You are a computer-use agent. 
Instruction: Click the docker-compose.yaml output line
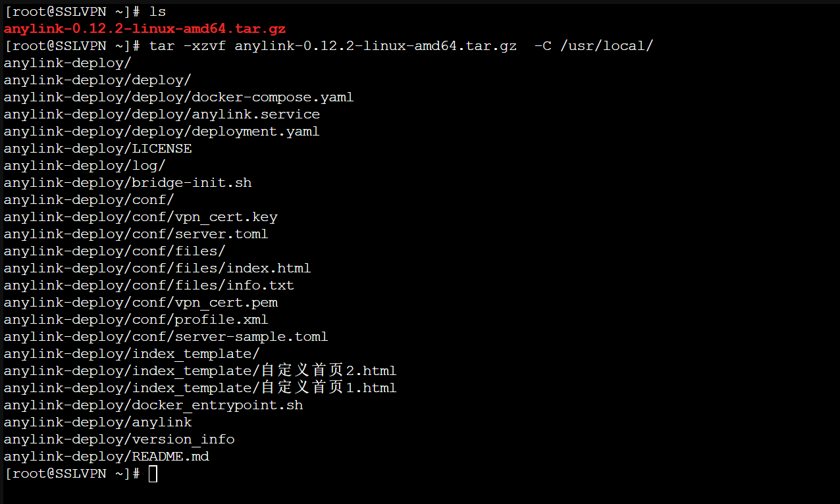(x=178, y=97)
